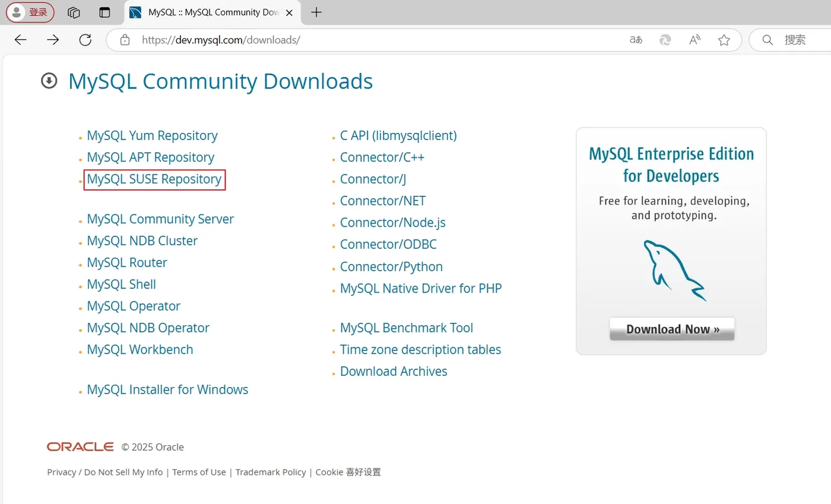
Task: Click MySQL Enterprise Edition for Developers heading
Action: pyautogui.click(x=671, y=165)
